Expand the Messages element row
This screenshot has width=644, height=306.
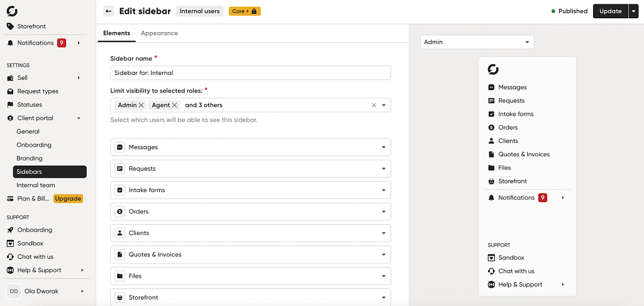click(384, 147)
